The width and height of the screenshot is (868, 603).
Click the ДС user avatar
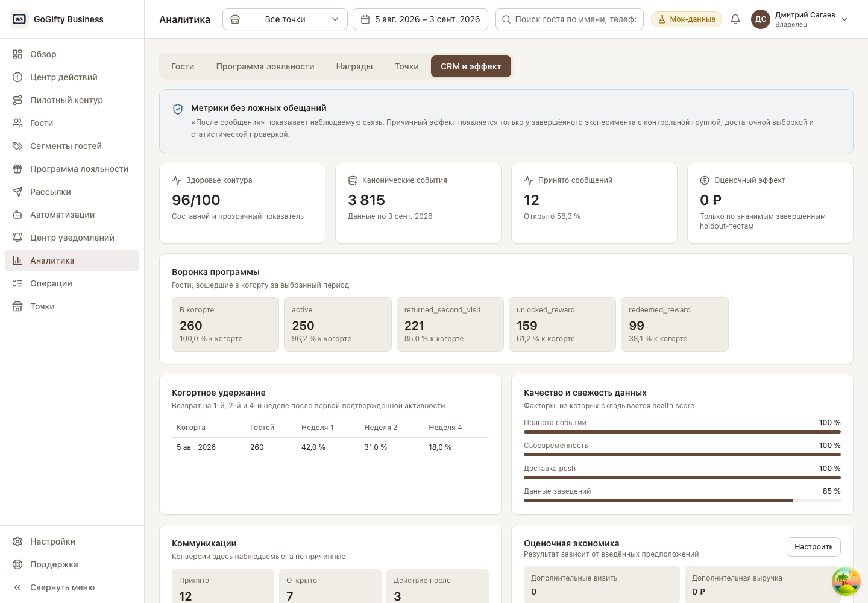click(761, 19)
